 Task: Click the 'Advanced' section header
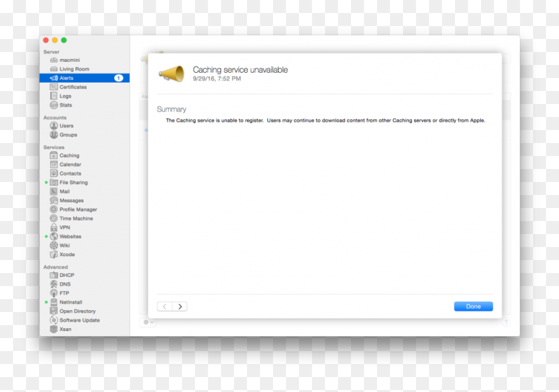(x=56, y=267)
